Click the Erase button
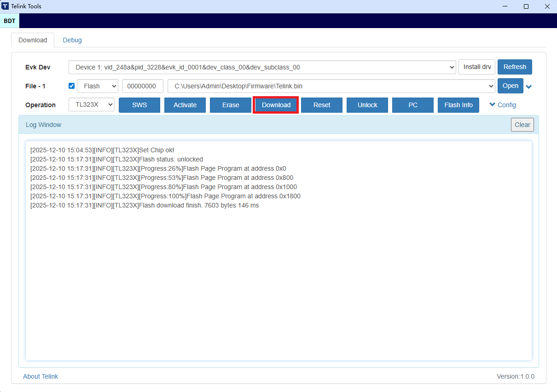The width and height of the screenshot is (557, 392). 231,105
